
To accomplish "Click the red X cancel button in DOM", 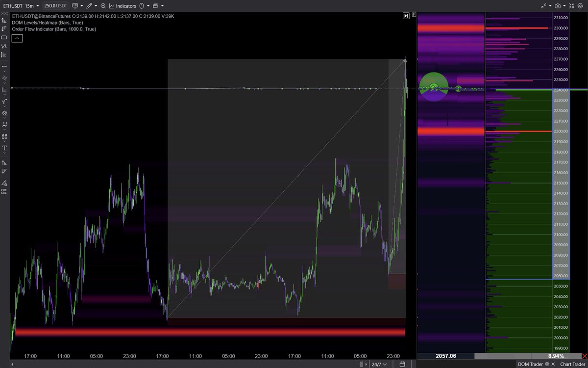I will (x=584, y=356).
